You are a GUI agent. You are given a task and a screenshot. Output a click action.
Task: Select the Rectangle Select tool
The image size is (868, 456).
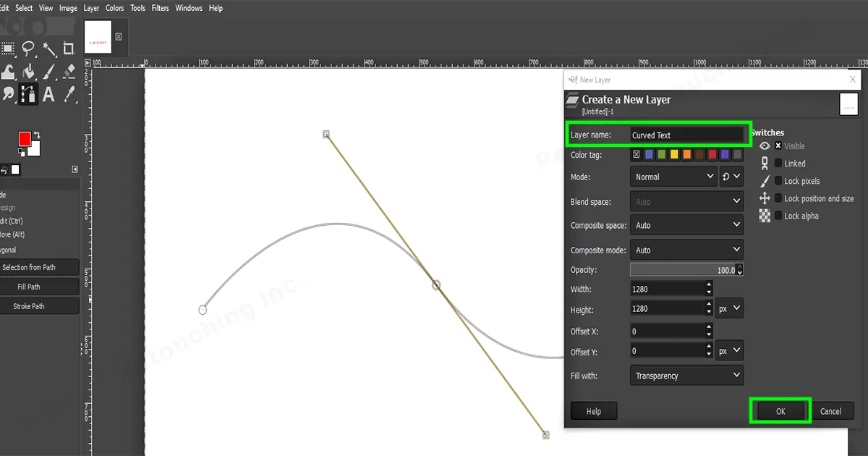(8, 48)
